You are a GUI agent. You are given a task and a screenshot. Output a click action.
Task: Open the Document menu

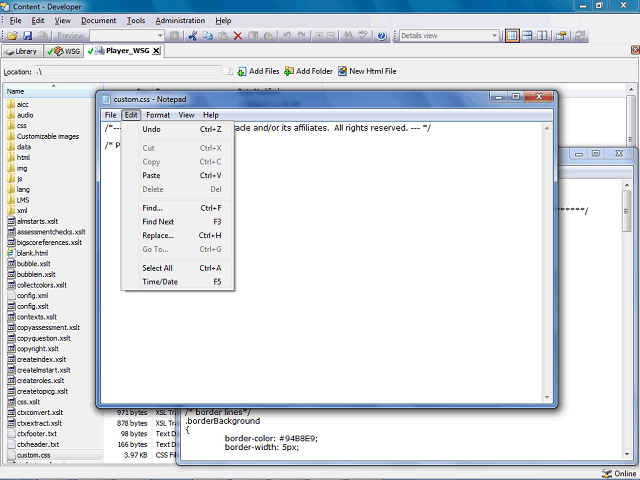click(x=98, y=21)
